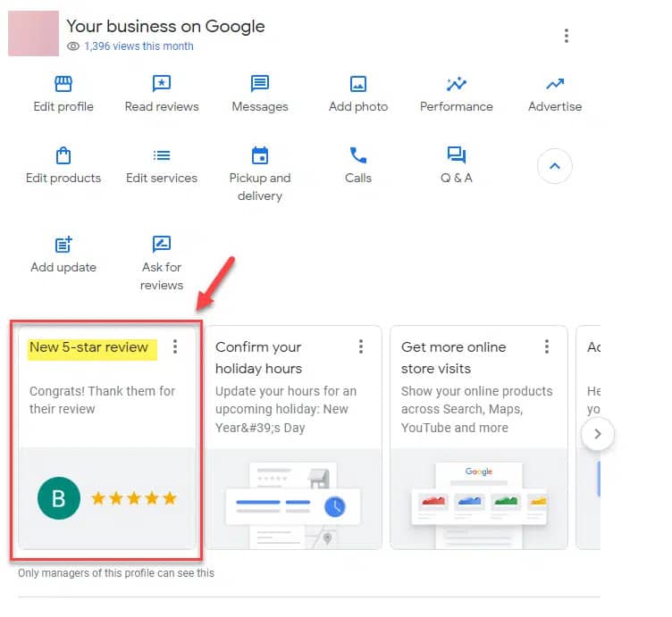This screenshot has height=617, width=672.
Task: Open the Edit profile storefront icon
Action: click(x=63, y=84)
